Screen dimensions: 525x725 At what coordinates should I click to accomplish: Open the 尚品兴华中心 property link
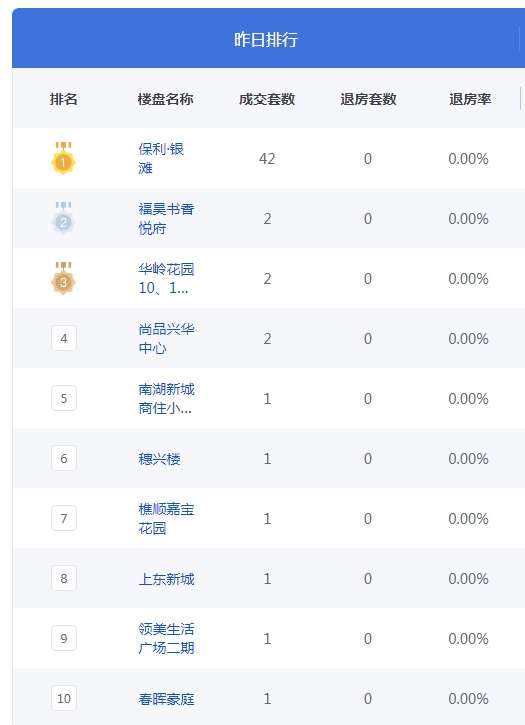pos(166,338)
